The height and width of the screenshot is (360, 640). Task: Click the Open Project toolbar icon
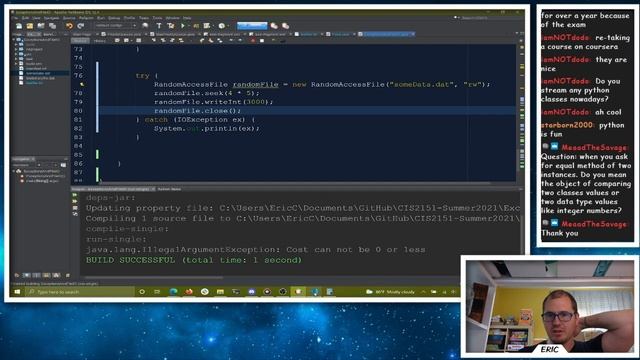pyautogui.click(x=41, y=26)
